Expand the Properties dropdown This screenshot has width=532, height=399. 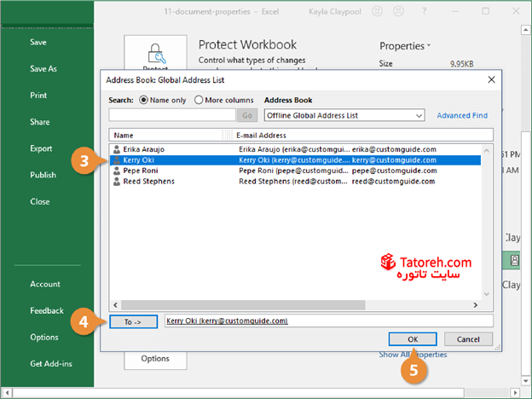coord(405,46)
